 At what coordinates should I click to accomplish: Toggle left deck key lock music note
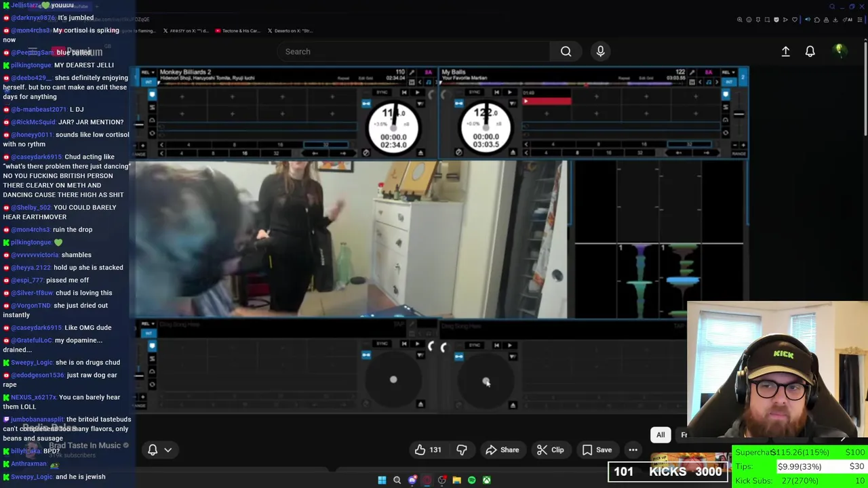(429, 82)
